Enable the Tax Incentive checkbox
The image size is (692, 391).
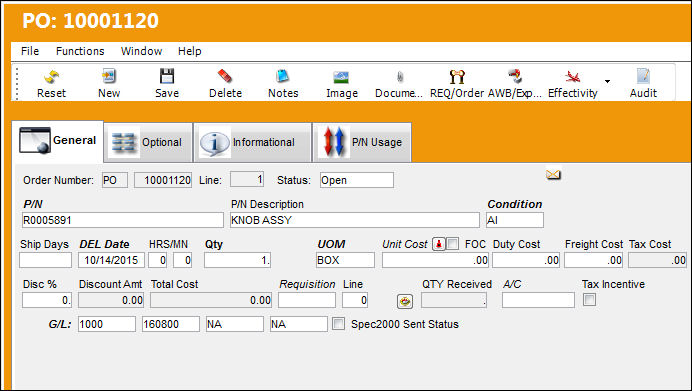589,300
